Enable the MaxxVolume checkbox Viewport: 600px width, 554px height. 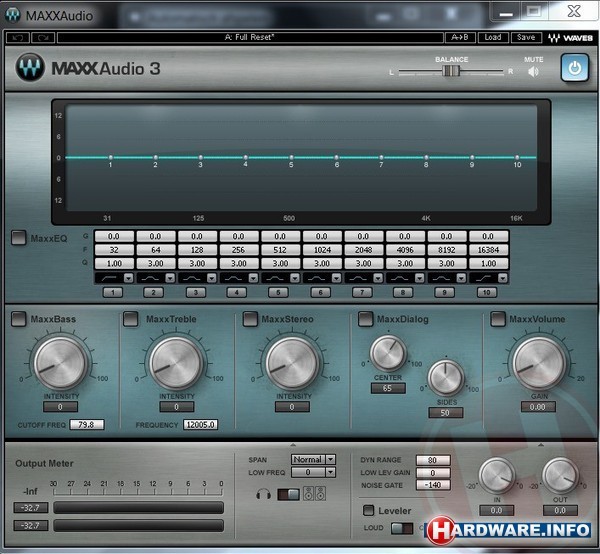498,319
